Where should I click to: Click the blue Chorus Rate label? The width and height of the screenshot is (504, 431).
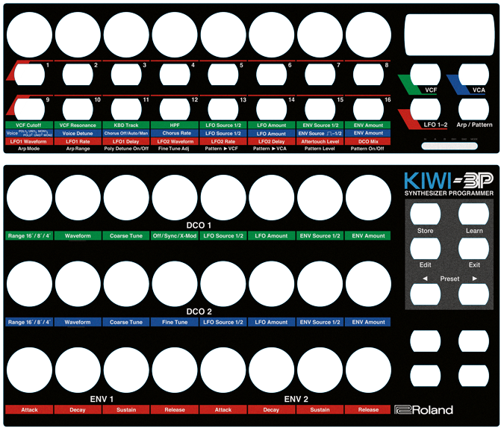click(x=175, y=133)
